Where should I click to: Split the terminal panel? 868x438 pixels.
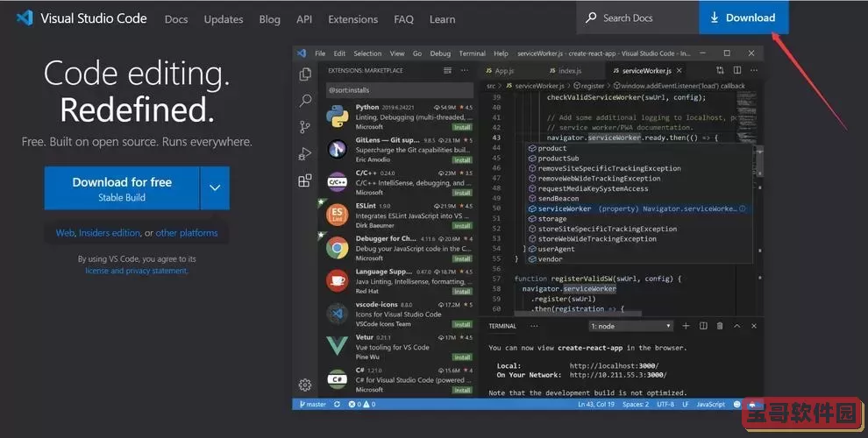click(x=703, y=326)
